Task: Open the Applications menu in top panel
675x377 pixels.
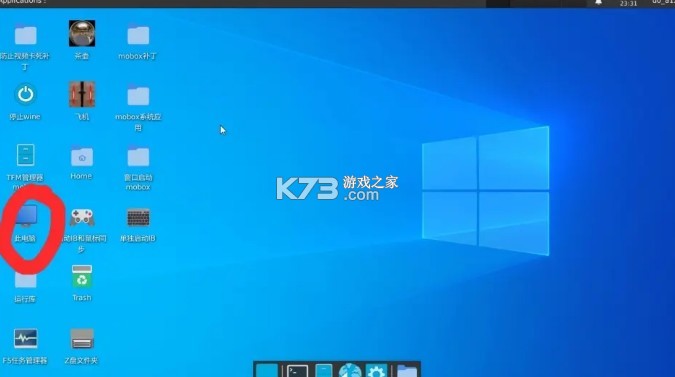Action: 23,2
